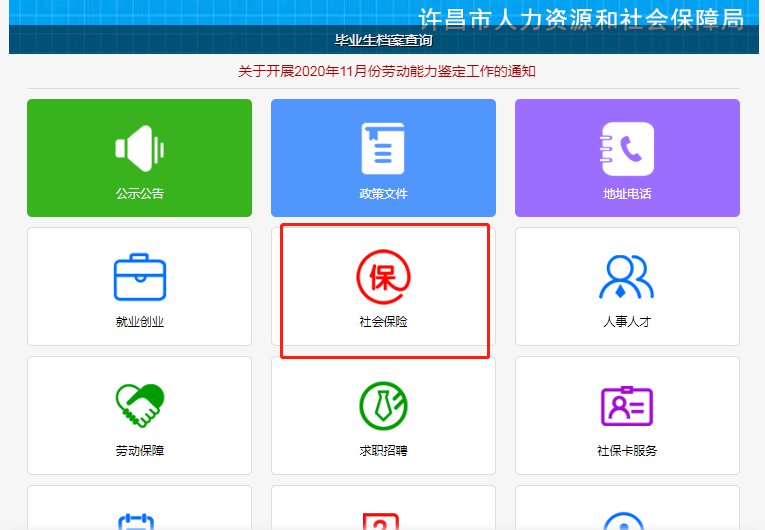Image resolution: width=765 pixels, height=530 pixels.
Task: Click the 许昌市人力资源和社会保障局 header title
Action: 581,19
